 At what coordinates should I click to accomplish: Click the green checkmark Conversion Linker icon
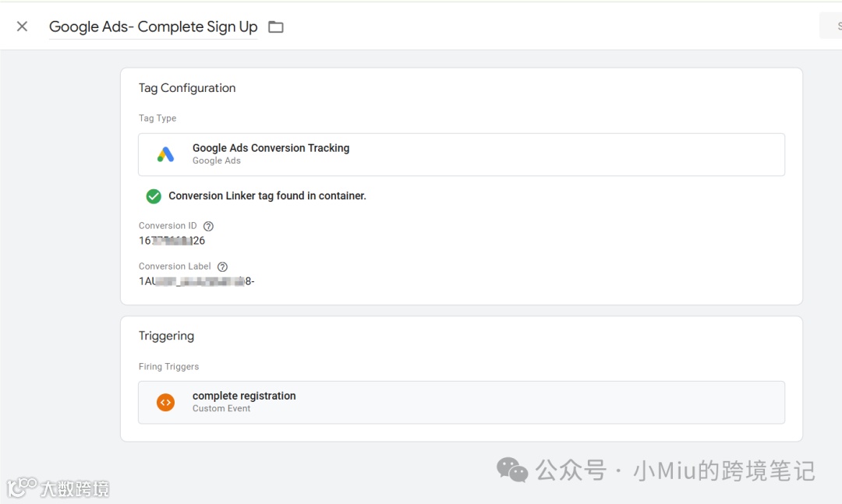(154, 196)
